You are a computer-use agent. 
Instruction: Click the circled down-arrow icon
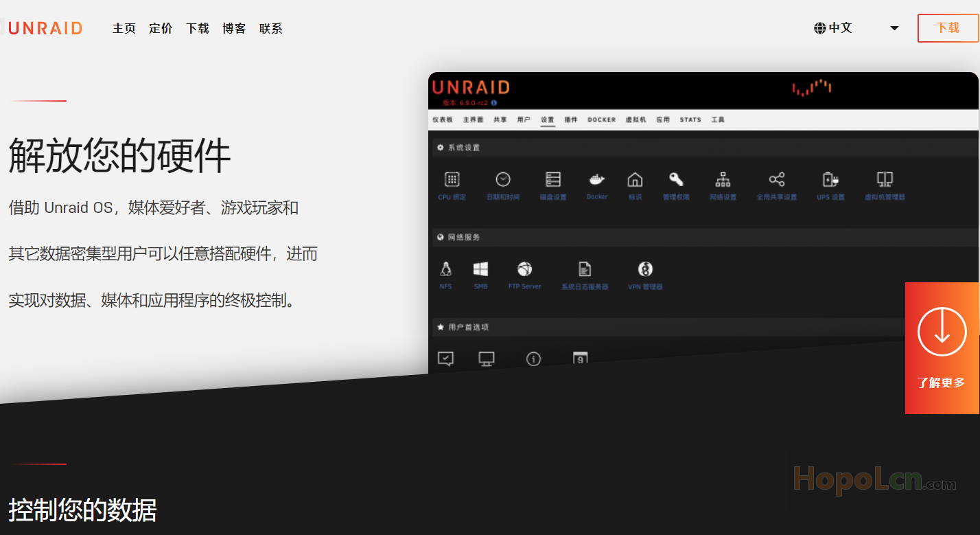coord(942,331)
